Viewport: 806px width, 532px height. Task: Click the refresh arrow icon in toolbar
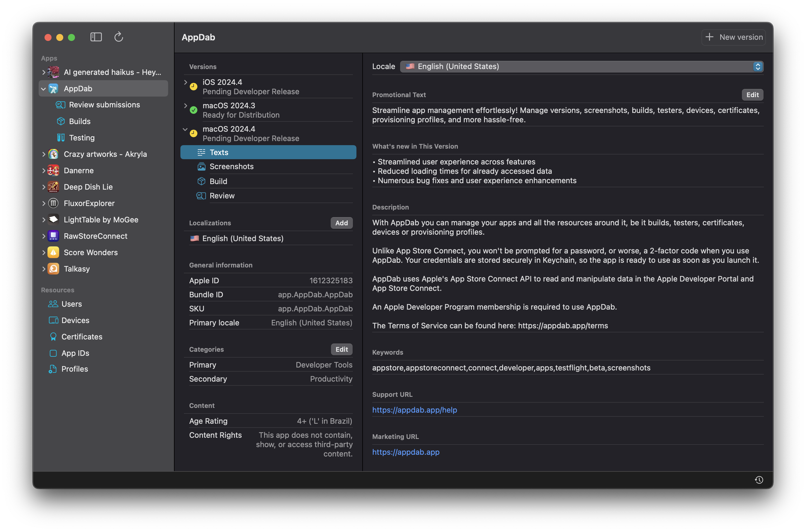[119, 37]
